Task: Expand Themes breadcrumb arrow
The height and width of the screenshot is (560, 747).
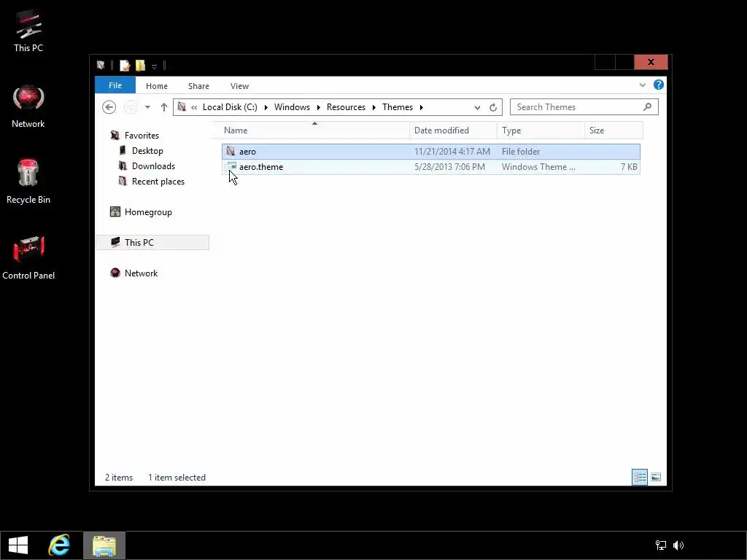Action: click(421, 107)
